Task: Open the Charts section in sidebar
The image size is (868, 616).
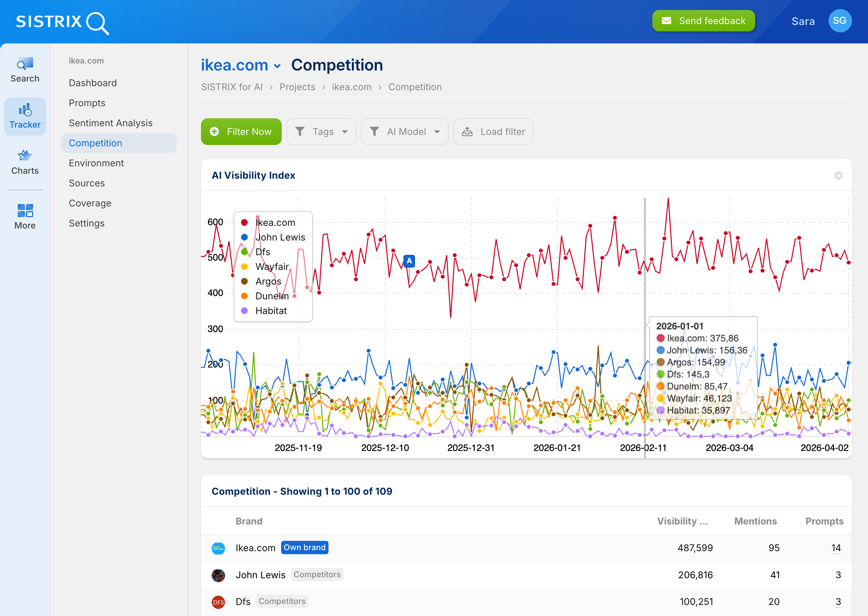Action: coord(25,162)
